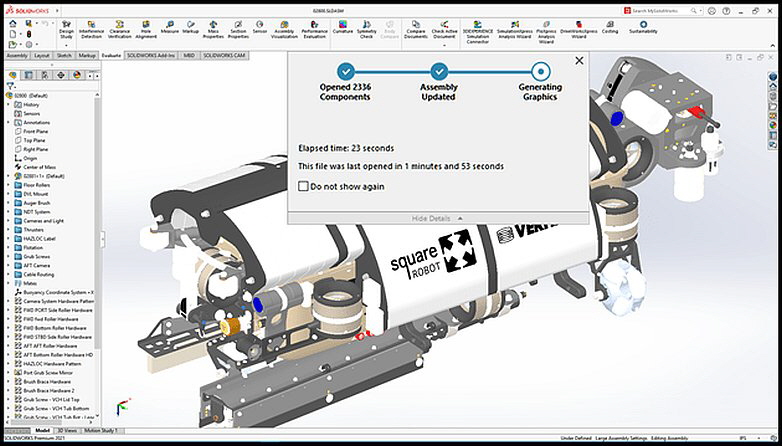Open the PropertyManager tab
Screen dimensions: 782x446
(29, 75)
